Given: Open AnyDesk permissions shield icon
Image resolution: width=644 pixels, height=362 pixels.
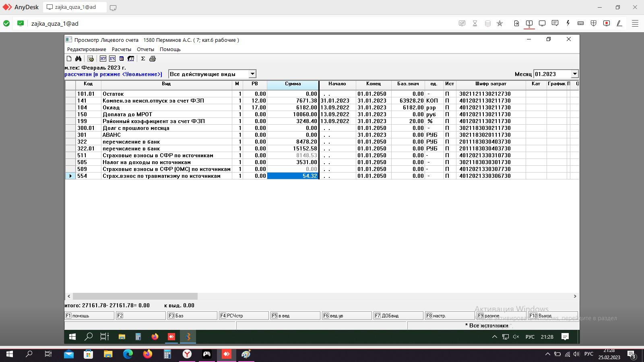Looking at the screenshot, I should 593,23.
